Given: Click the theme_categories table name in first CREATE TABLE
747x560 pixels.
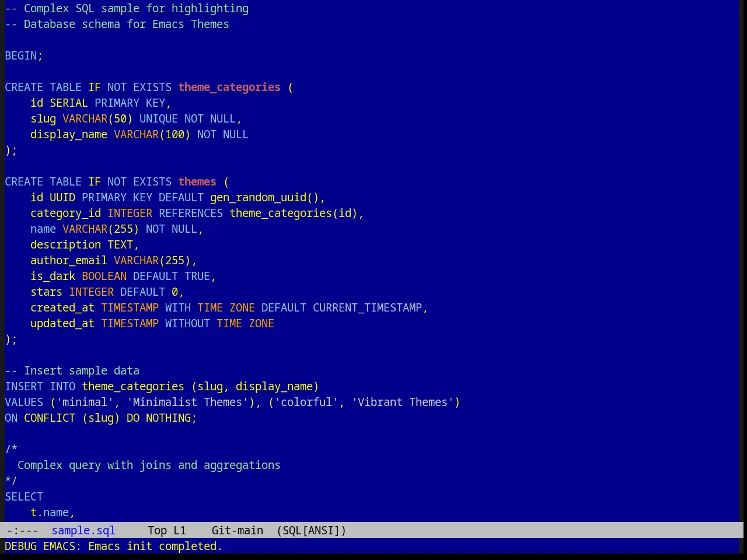Looking at the screenshot, I should tap(229, 87).
